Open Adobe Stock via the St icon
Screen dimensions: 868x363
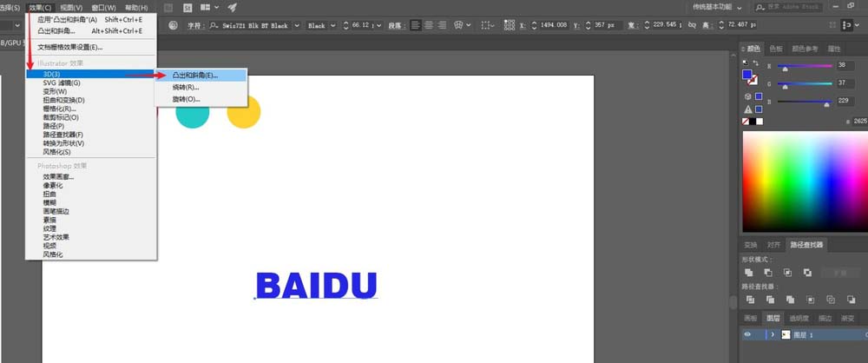187,8
